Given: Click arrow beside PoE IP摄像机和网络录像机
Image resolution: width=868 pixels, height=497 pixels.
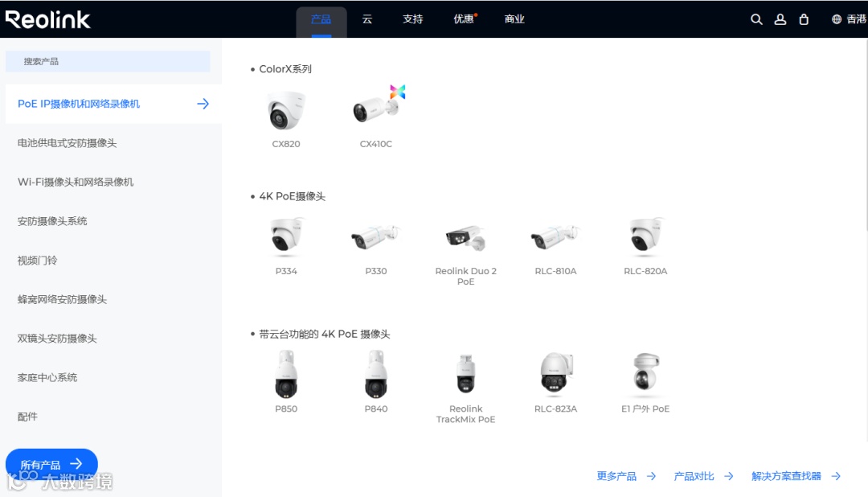Looking at the screenshot, I should [x=203, y=104].
